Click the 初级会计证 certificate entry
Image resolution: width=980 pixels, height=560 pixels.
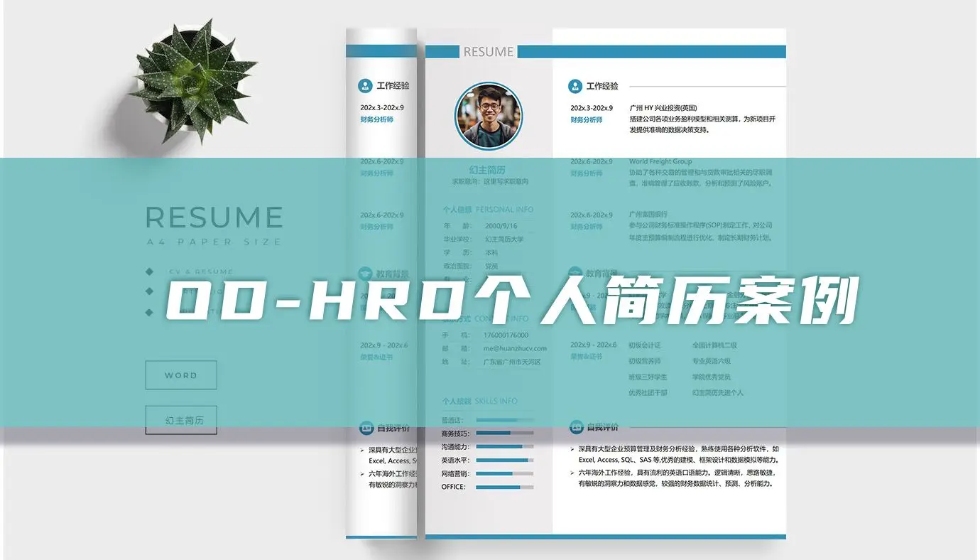(x=645, y=345)
